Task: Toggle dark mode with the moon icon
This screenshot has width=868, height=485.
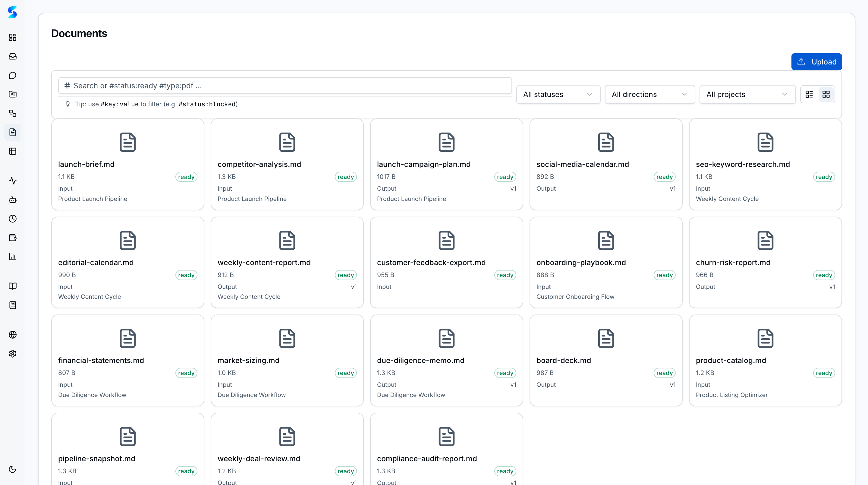Action: (x=12, y=469)
